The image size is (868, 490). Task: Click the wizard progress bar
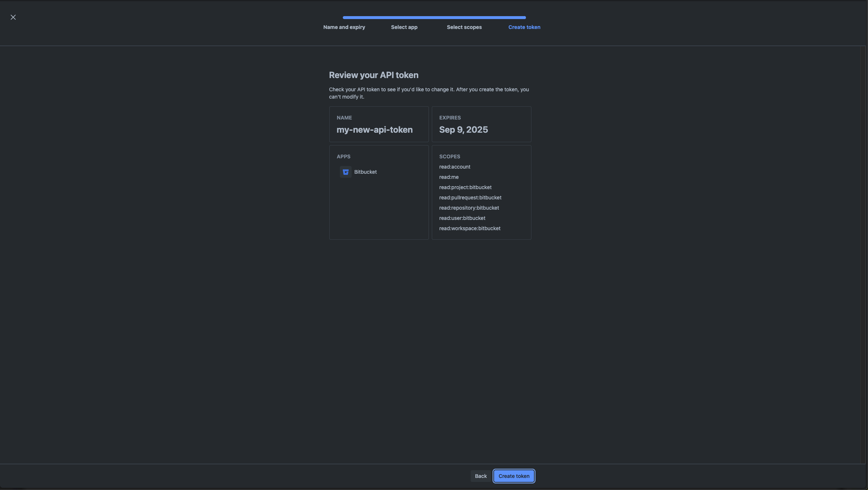tap(434, 18)
